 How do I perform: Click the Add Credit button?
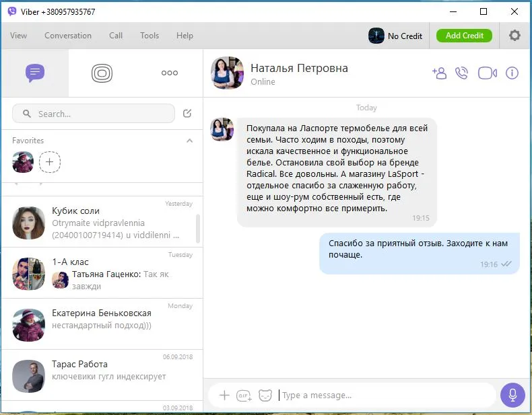coord(464,36)
